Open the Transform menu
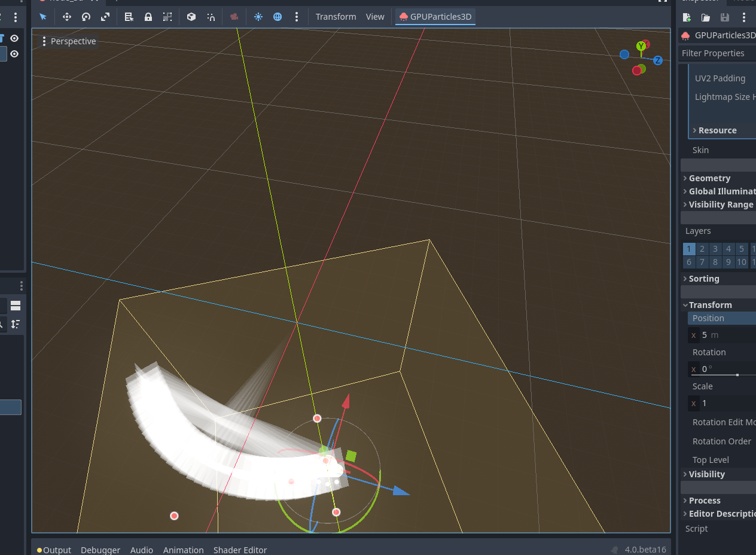 click(336, 16)
